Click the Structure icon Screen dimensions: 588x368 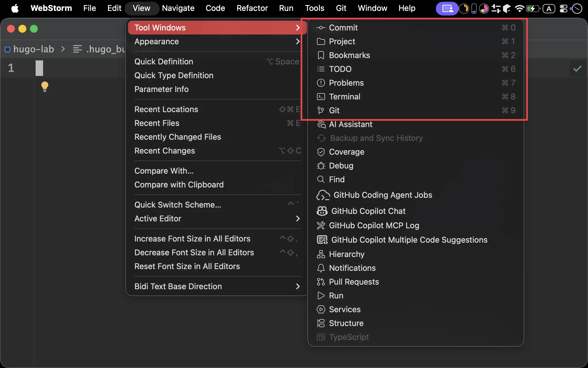click(x=321, y=323)
